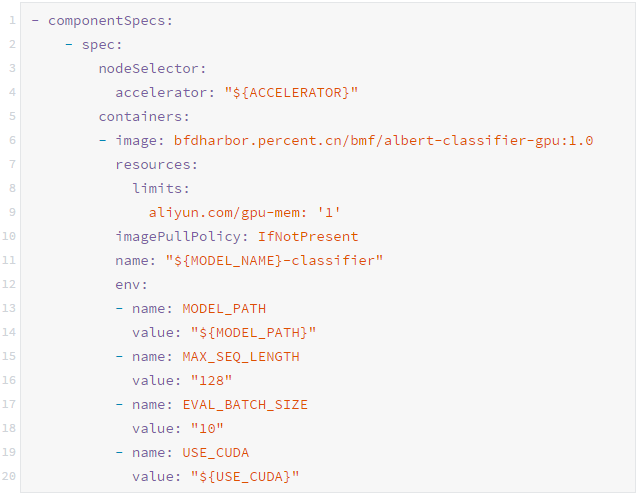Click the EVAL_BATCH_SIZE name value
638x495 pixels.
[245, 404]
